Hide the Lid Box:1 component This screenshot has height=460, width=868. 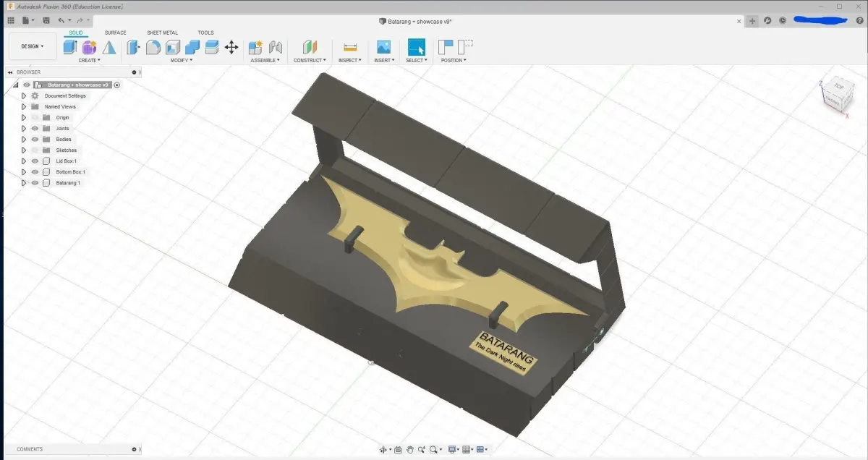point(35,161)
